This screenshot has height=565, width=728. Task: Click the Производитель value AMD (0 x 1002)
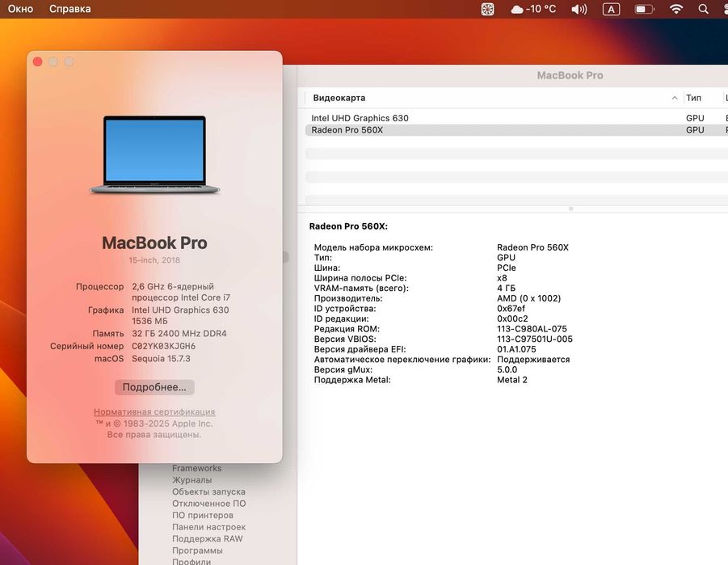tap(528, 298)
